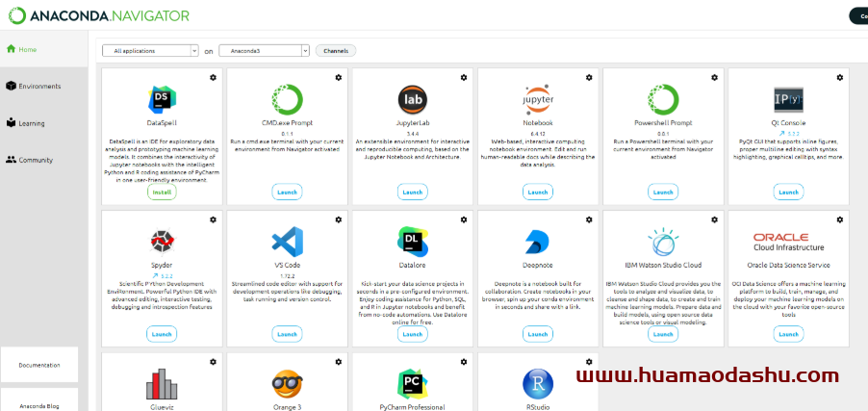Click the Orange 3 sunglasses icon

[x=287, y=384]
